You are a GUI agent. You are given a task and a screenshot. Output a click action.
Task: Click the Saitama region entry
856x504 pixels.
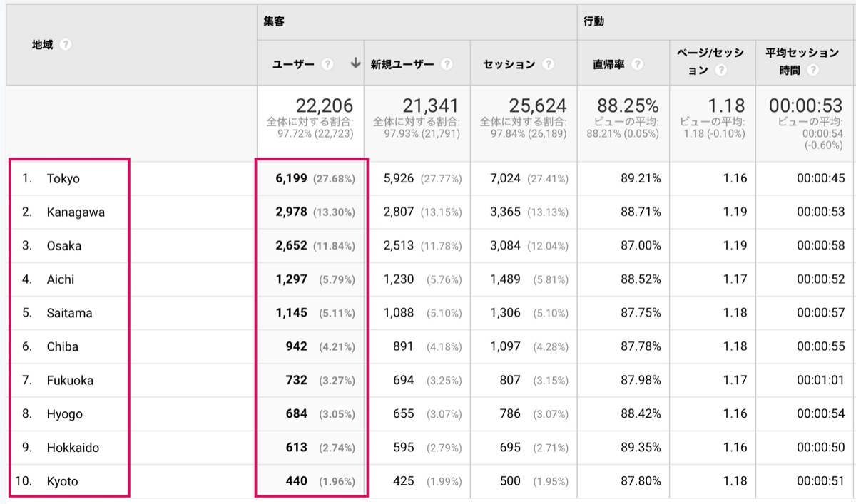click(69, 313)
